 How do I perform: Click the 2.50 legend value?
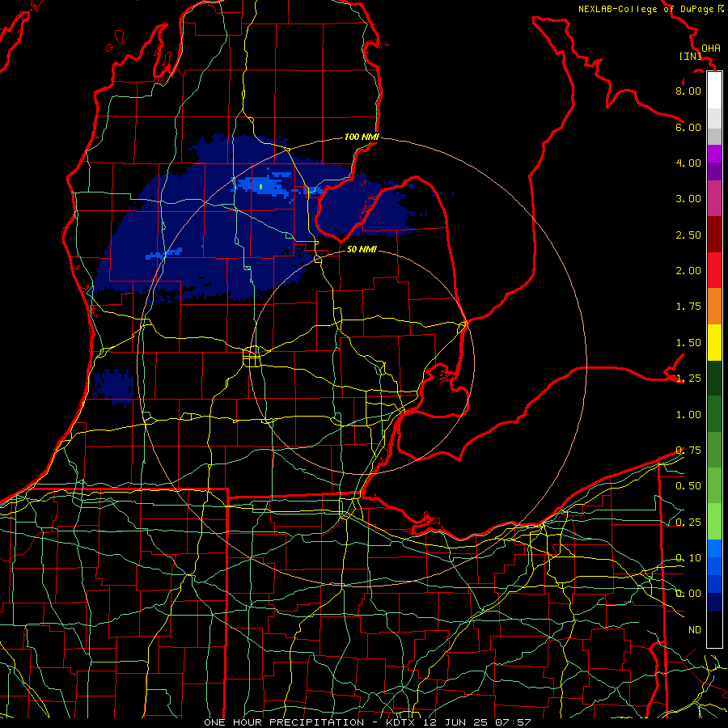pyautogui.click(x=688, y=235)
